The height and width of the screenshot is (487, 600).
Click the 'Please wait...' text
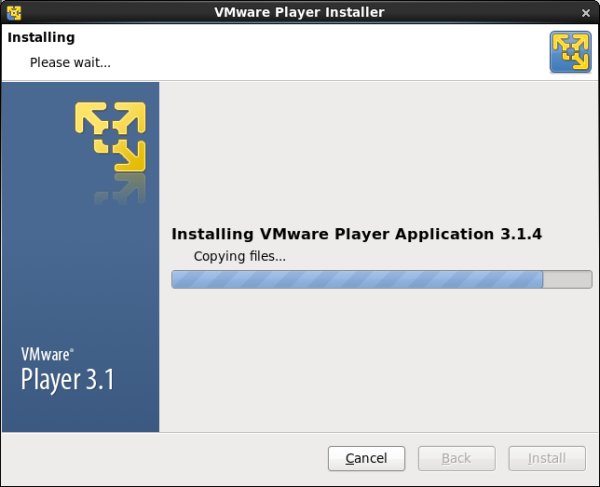70,62
